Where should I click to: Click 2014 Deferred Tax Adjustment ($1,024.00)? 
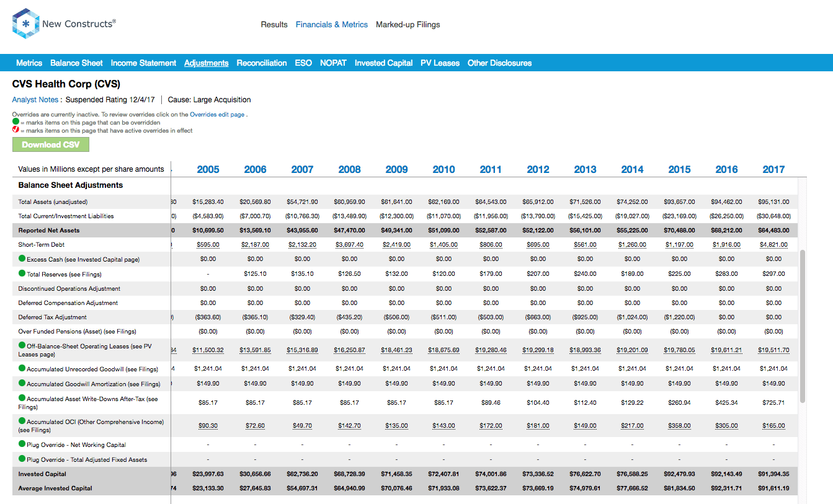pos(632,317)
